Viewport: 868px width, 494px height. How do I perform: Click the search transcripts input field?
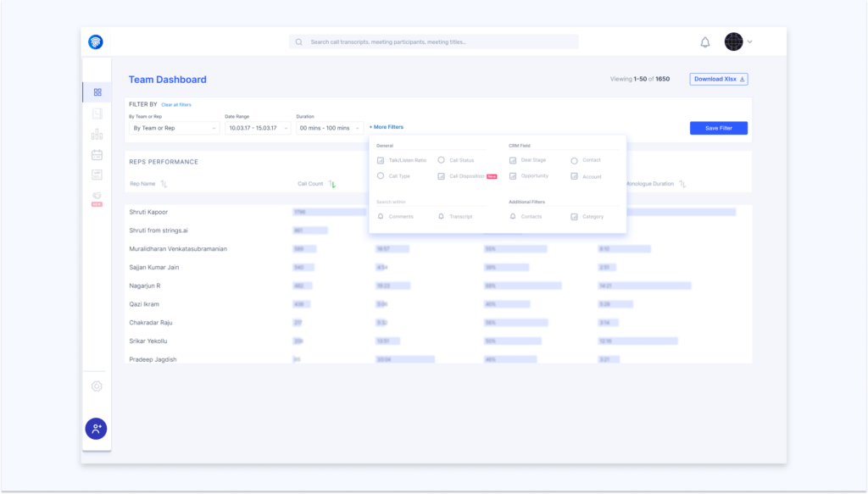click(434, 41)
